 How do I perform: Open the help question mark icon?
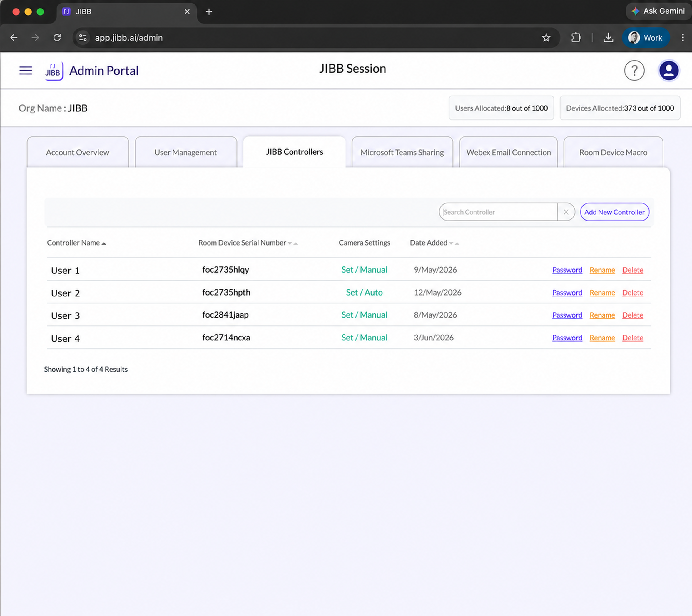[634, 71]
